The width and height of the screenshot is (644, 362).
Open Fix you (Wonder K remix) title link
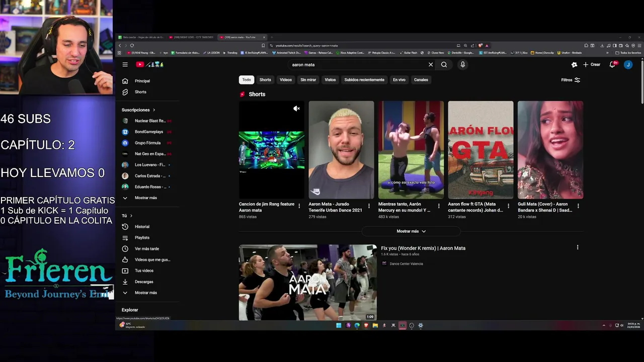(x=423, y=248)
